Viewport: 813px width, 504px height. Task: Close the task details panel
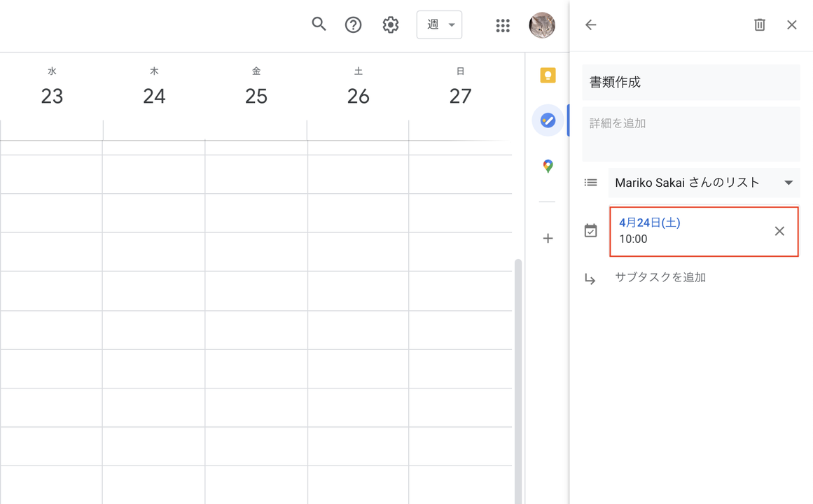792,24
